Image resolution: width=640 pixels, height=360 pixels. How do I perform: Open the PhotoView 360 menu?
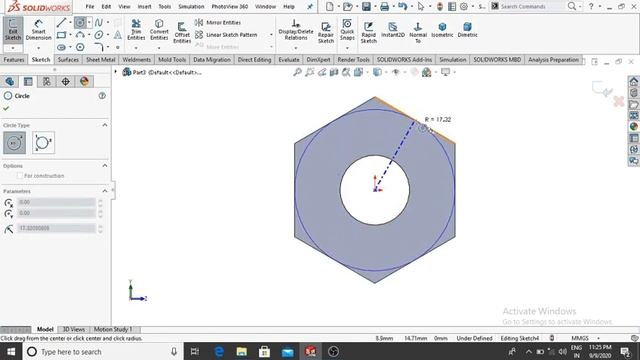click(229, 7)
